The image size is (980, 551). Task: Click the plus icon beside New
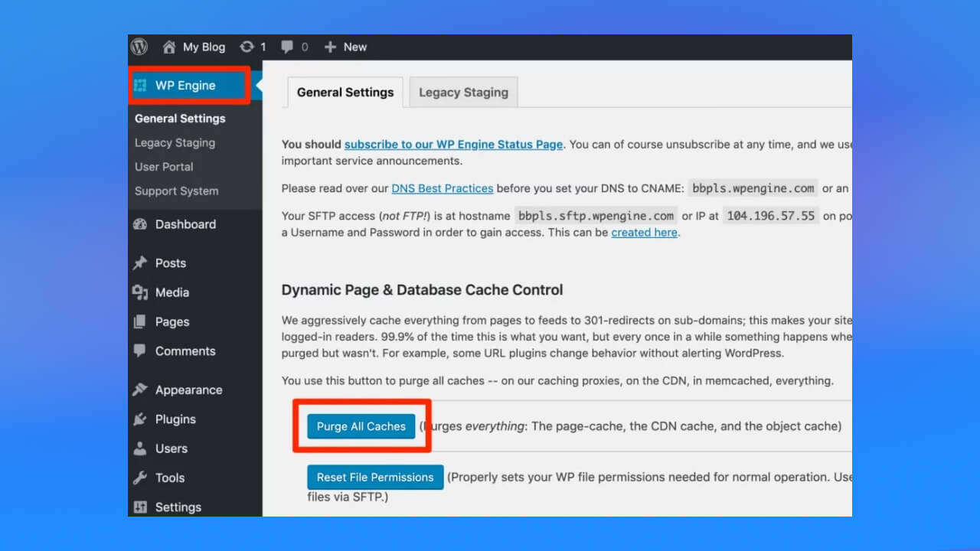click(x=330, y=47)
